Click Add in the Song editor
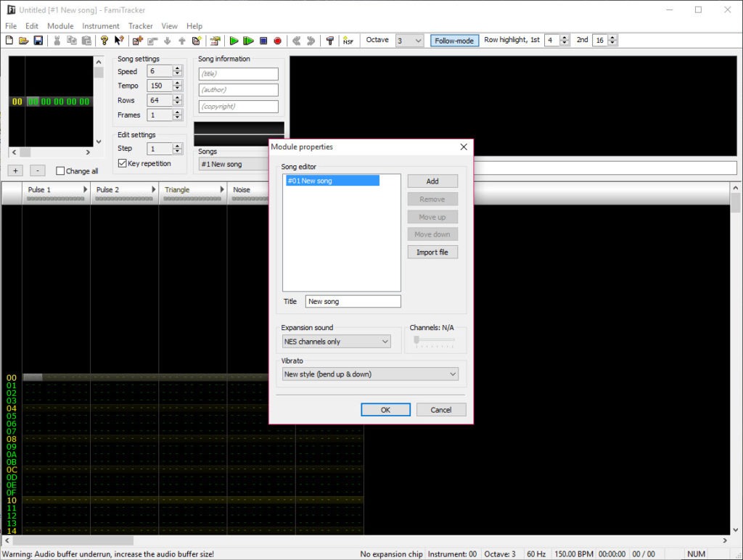Viewport: 743px width, 560px height. tap(432, 181)
